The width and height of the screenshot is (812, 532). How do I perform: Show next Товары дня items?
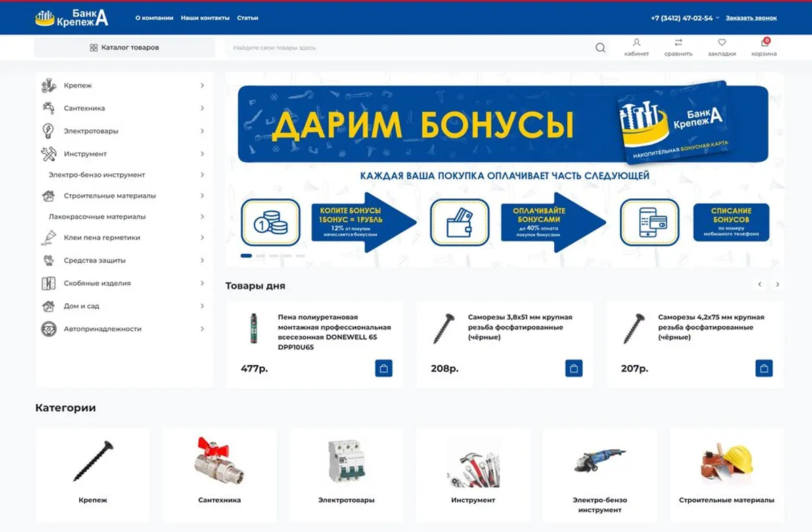tap(777, 284)
